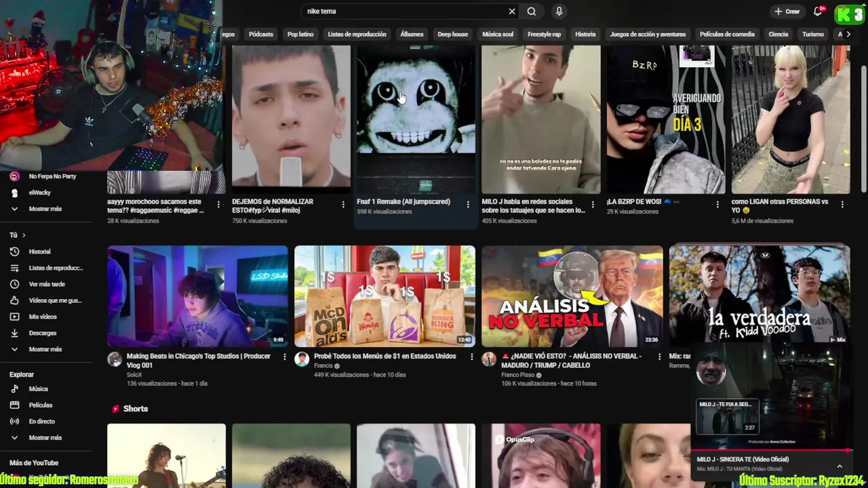This screenshot has height=488, width=868.
Task: Select the Música soul chip
Action: (498, 34)
